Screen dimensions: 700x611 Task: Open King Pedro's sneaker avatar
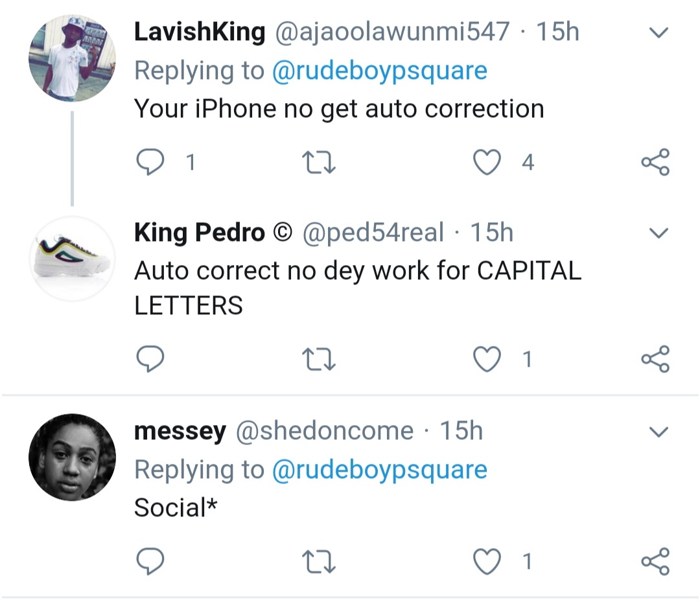tap(72, 258)
